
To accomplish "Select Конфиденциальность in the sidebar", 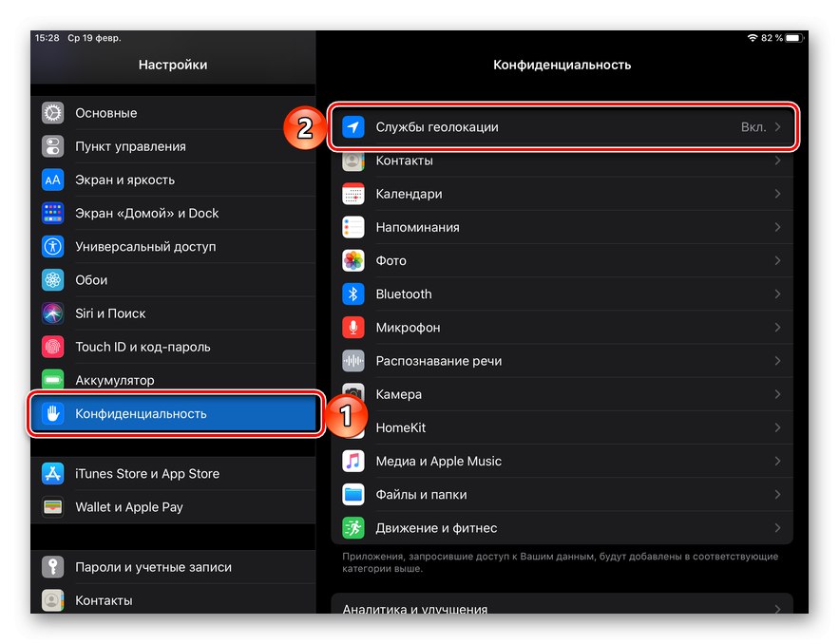I will click(x=175, y=413).
